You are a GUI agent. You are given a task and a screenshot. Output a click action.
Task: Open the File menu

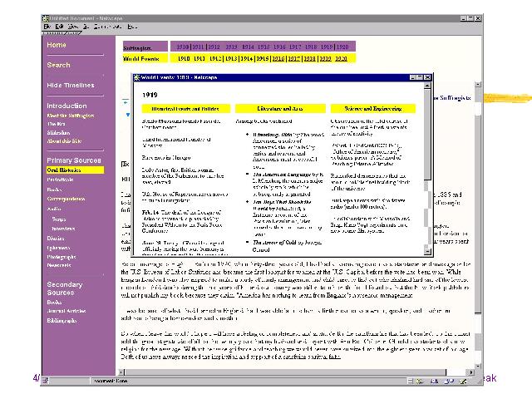point(47,27)
